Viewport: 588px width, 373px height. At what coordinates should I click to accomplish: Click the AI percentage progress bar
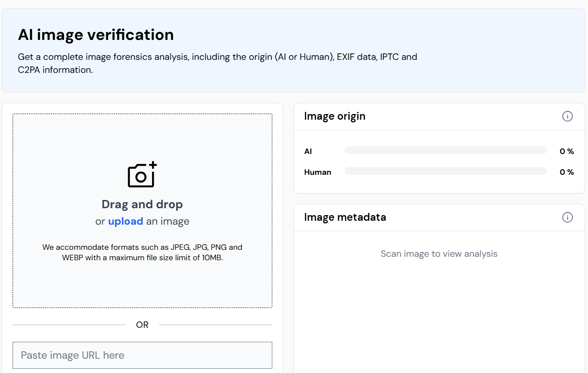click(x=445, y=150)
